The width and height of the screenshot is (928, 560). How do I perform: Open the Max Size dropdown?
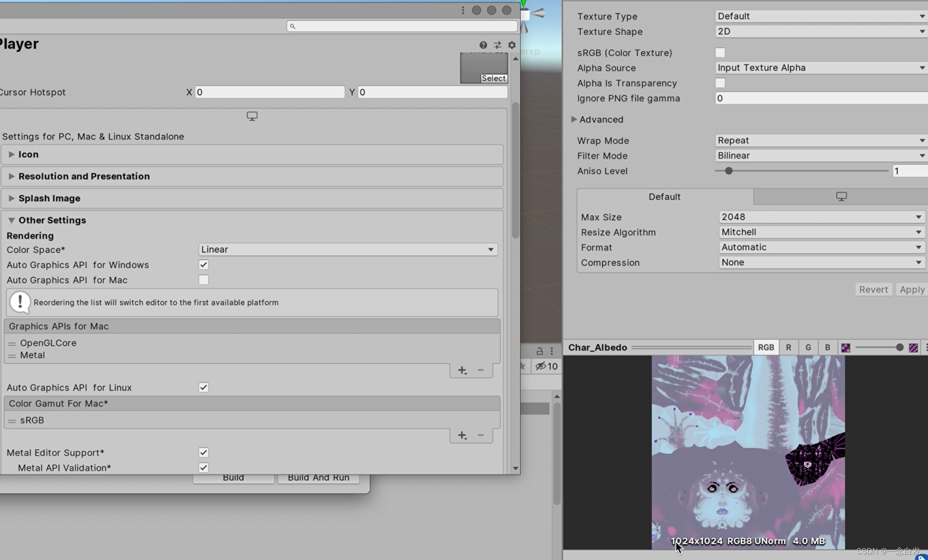(821, 217)
